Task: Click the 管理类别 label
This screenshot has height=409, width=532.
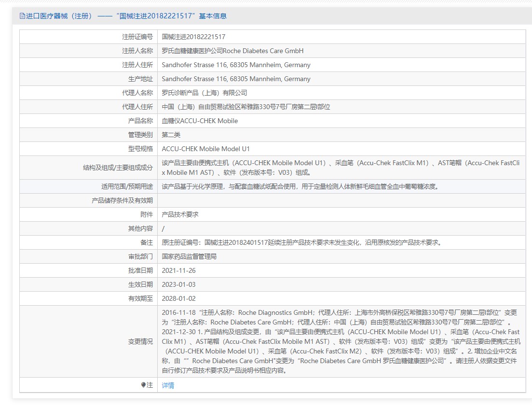Action: pyautogui.click(x=140, y=135)
